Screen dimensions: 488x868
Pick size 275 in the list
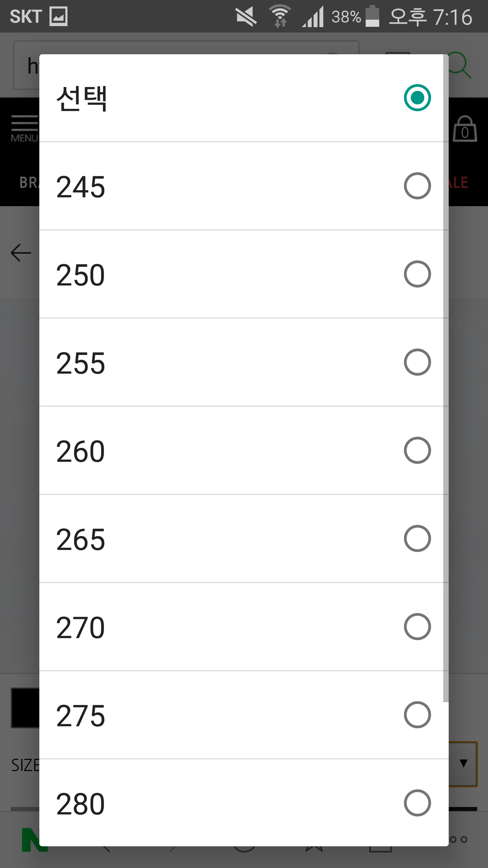click(x=244, y=715)
